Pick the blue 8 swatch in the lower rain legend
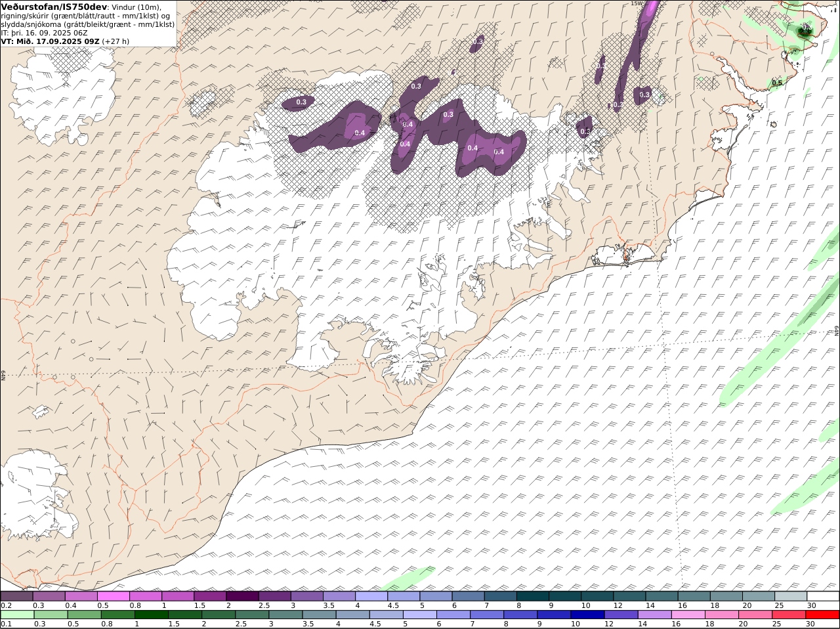This screenshot has width=840, height=629. tap(520, 615)
